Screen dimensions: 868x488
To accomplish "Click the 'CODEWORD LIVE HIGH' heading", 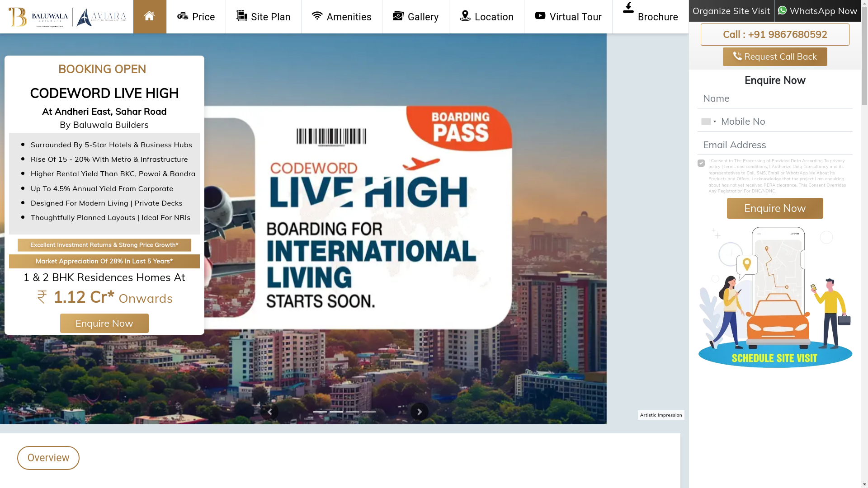I will click(104, 93).
